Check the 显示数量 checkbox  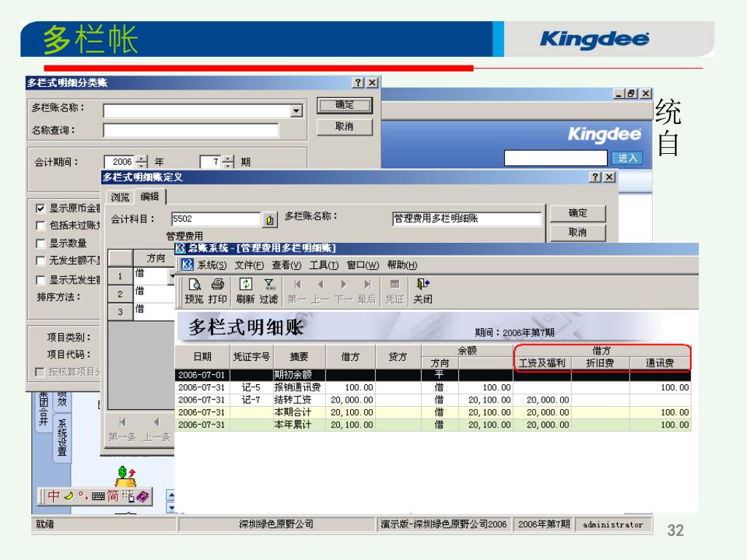[x=41, y=244]
